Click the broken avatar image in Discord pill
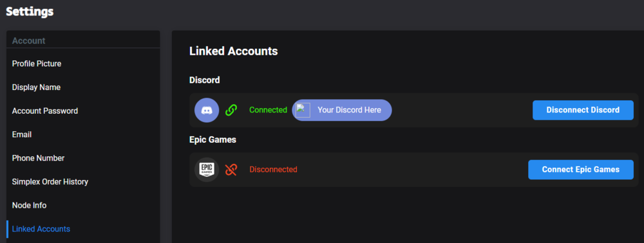The width and height of the screenshot is (644, 243). [303, 110]
